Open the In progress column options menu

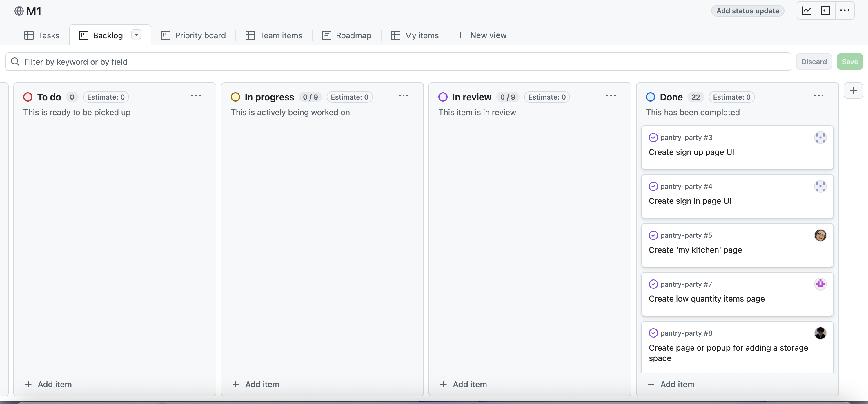coord(403,96)
